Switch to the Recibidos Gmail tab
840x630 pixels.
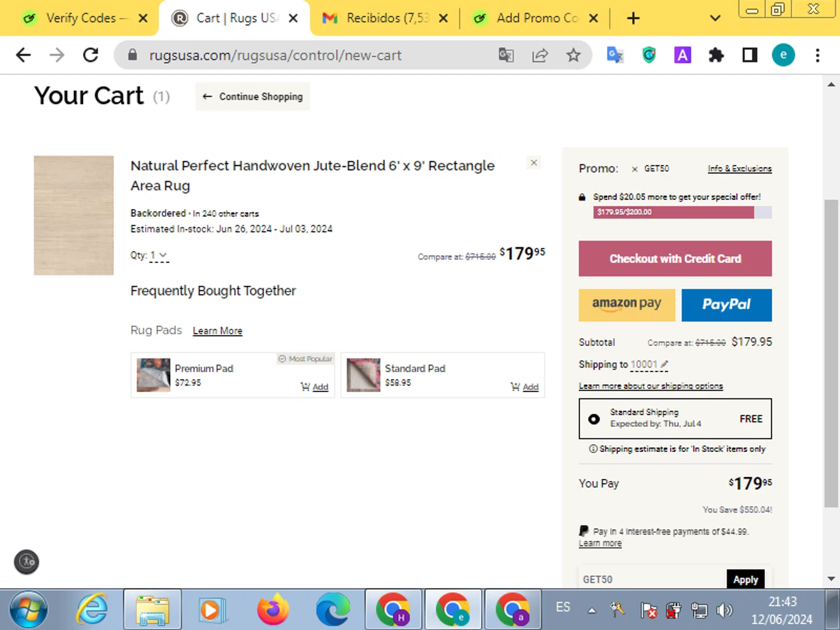[385, 18]
